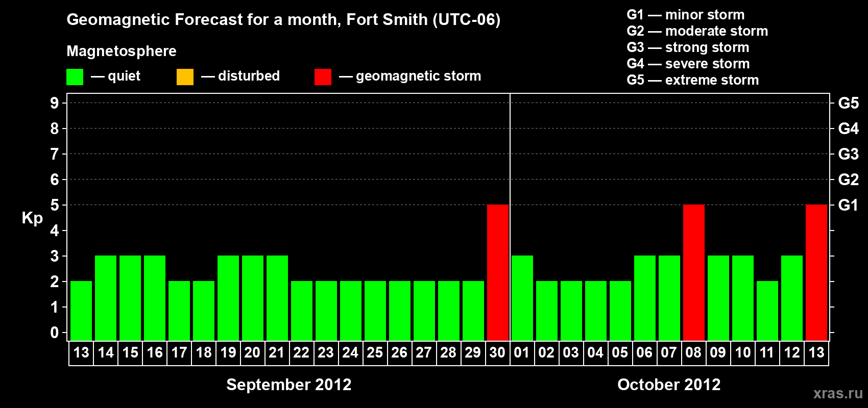Click the G3 label on right axis
Image resolution: width=868 pixels, height=408 pixels.
coord(848,154)
